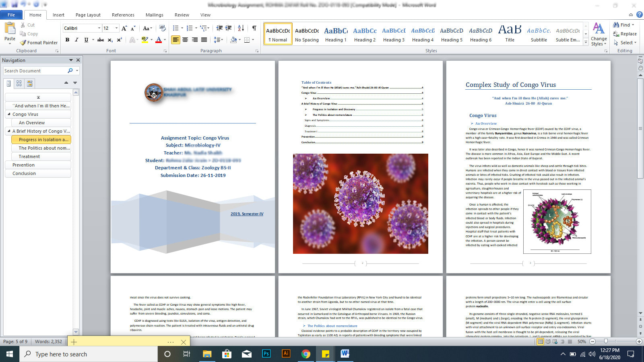This screenshot has width=644, height=362.
Task: Open the Page Layout tab
Action: (x=88, y=15)
